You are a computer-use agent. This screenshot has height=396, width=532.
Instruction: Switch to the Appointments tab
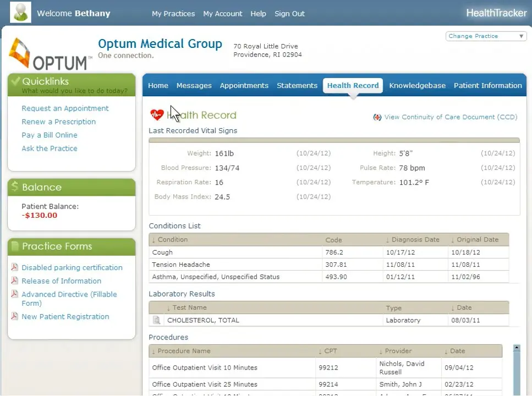click(x=244, y=85)
